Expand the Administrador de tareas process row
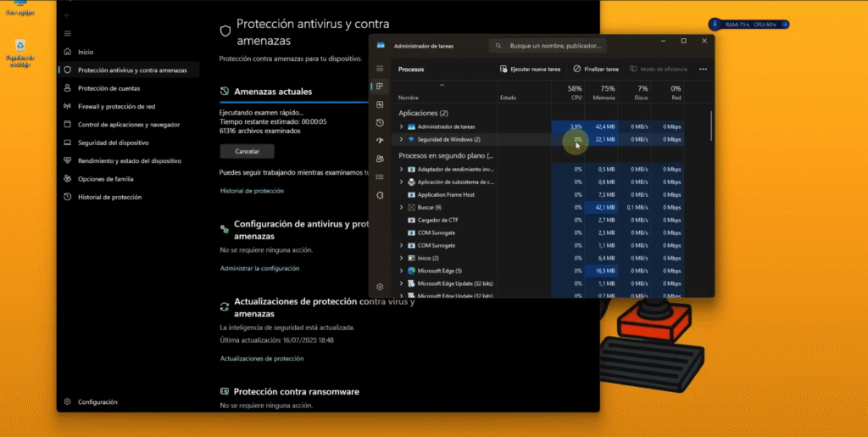This screenshot has height=437, width=868. tap(401, 126)
